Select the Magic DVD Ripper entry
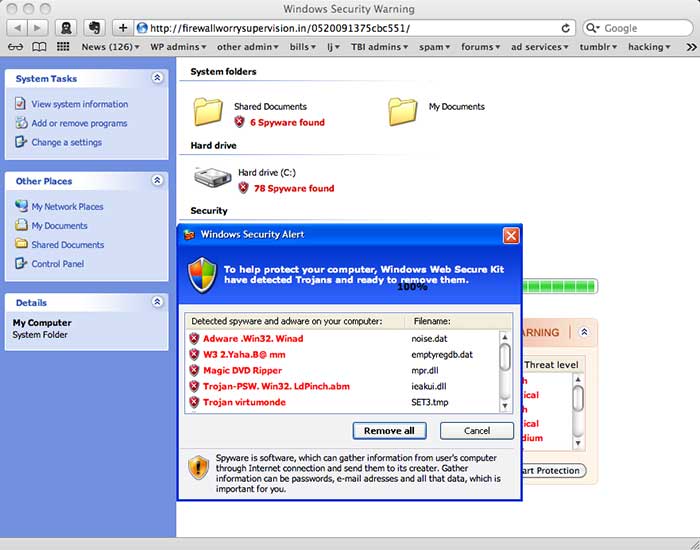Viewport: 700px width, 550px height. coord(242,371)
